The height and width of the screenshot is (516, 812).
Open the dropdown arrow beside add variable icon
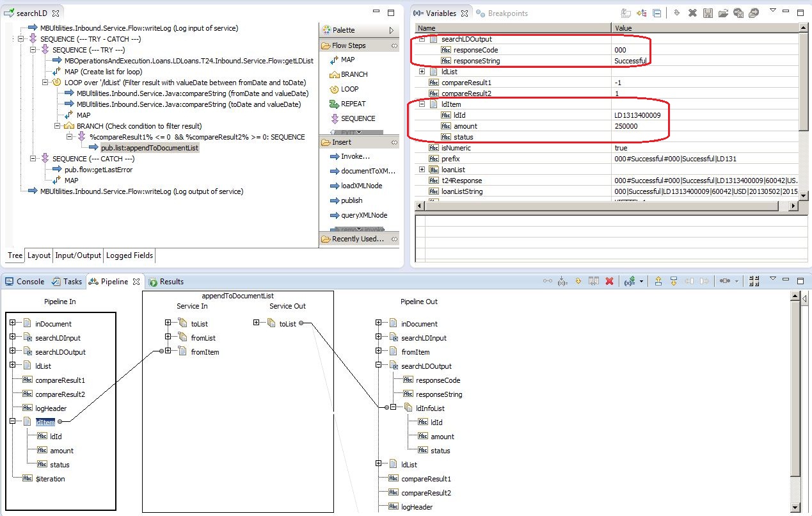click(641, 282)
